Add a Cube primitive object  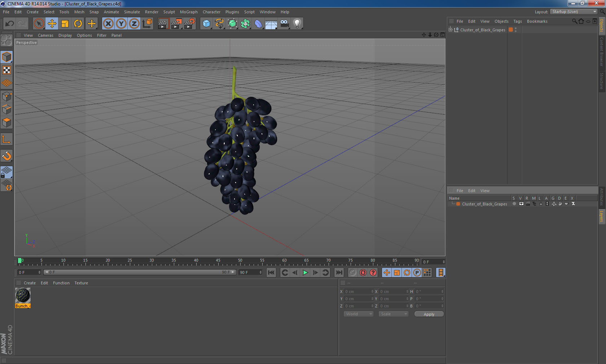[x=206, y=24]
